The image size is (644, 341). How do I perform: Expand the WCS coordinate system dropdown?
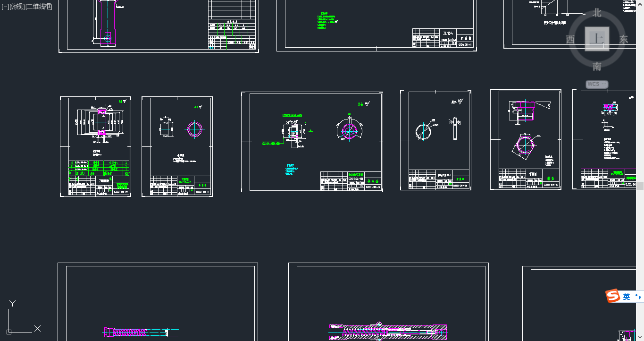[597, 84]
